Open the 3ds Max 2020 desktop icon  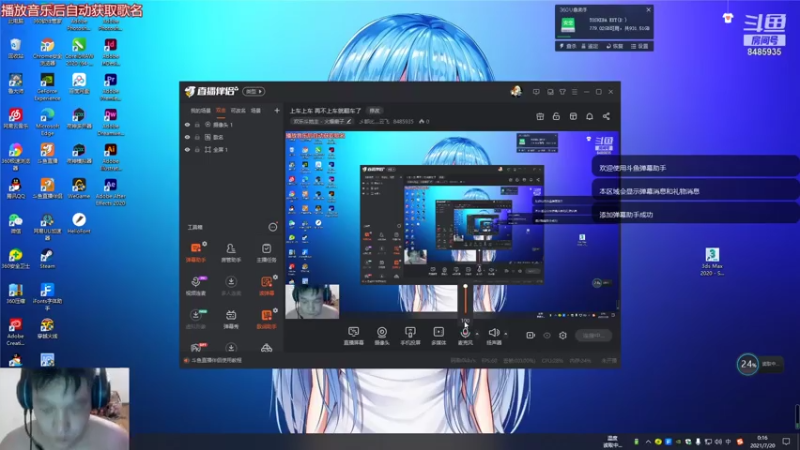712,261
